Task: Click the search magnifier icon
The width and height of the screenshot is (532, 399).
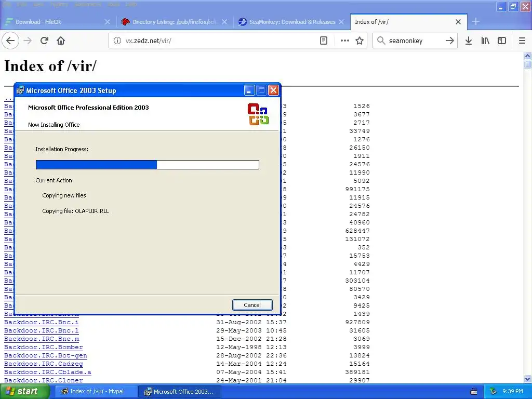Action: point(381,41)
